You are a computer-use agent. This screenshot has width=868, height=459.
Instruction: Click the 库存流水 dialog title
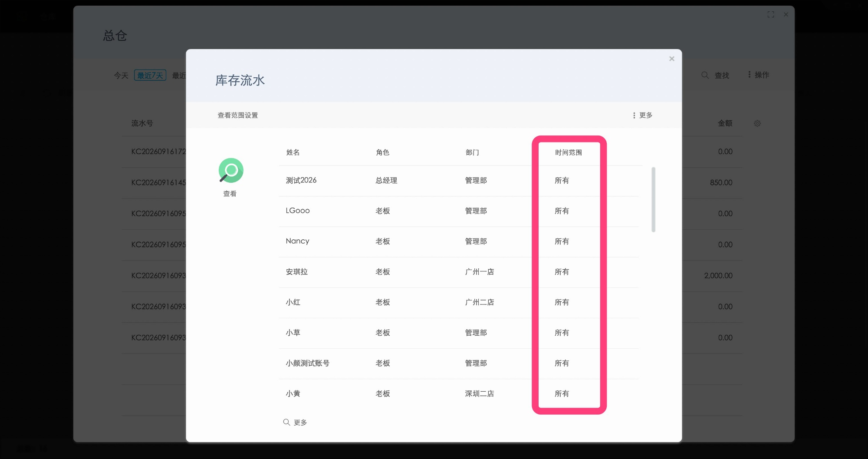pyautogui.click(x=240, y=80)
